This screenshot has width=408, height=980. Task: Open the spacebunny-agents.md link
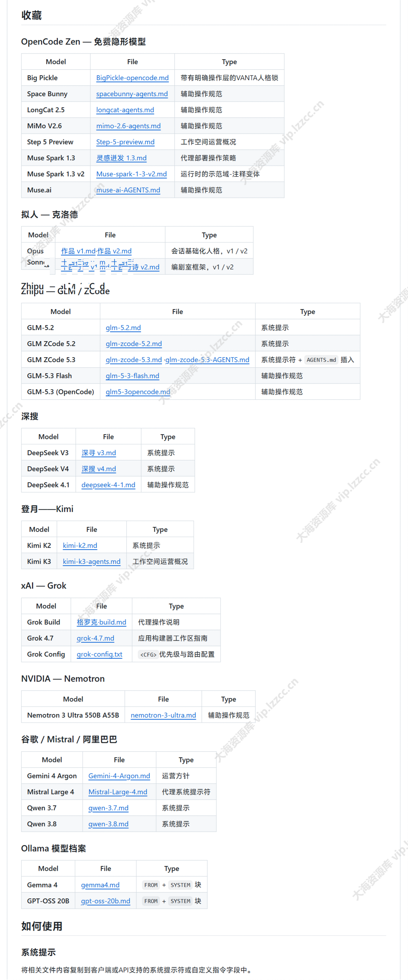tap(132, 94)
